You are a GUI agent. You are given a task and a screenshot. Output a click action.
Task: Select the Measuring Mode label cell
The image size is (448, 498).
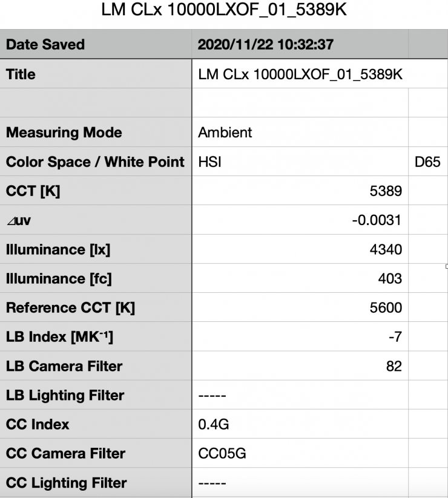point(97,133)
